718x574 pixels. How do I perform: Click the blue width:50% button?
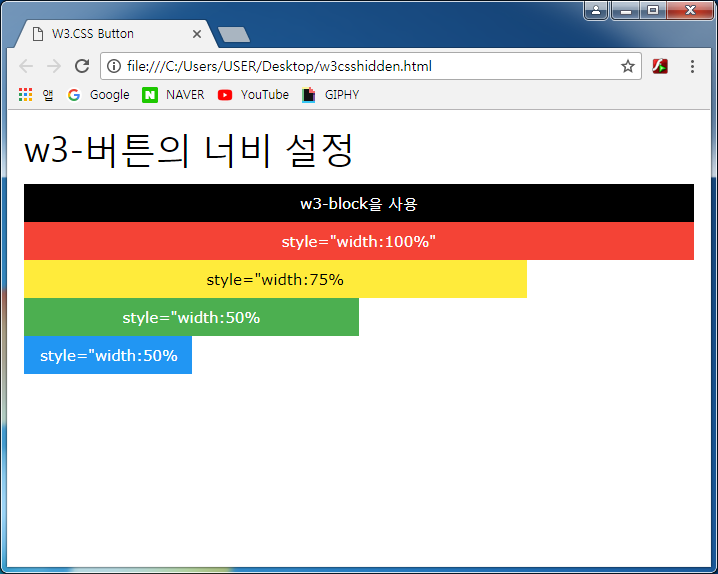click(108, 355)
